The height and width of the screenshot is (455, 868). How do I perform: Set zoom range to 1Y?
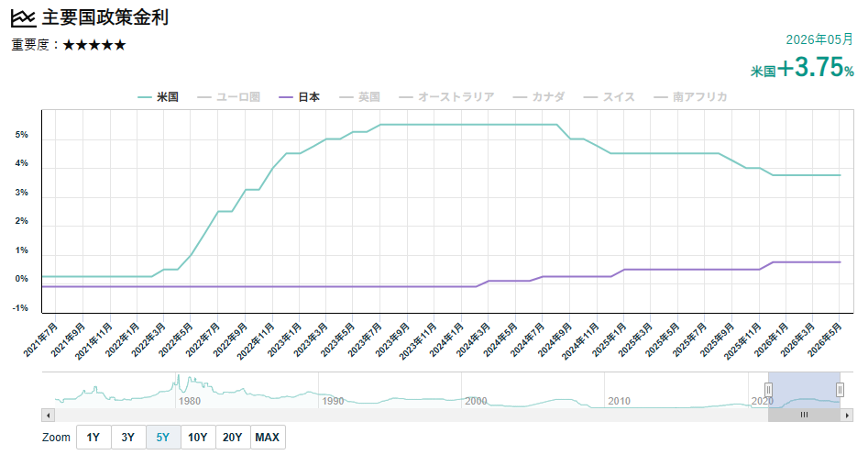tap(93, 438)
